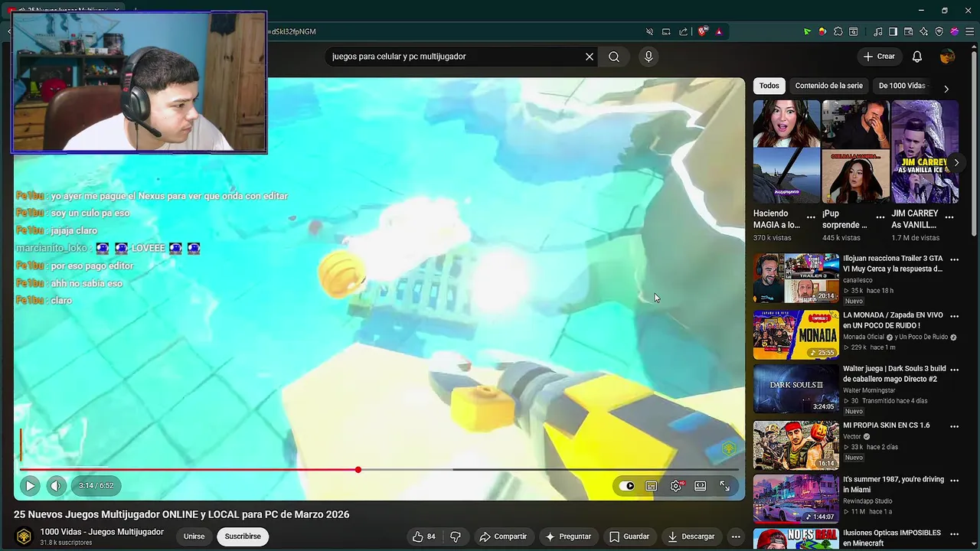Enter fullscreen mode on the video
This screenshot has width=980, height=551.
click(724, 486)
